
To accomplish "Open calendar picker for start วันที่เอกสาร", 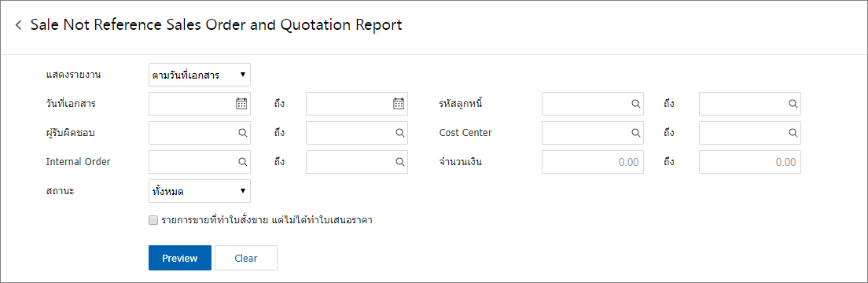I will tap(241, 104).
